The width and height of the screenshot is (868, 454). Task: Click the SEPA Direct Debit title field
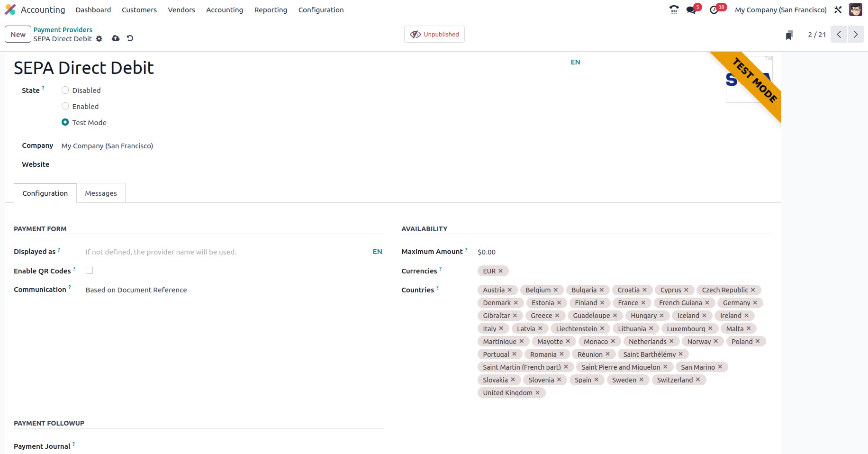(x=290, y=68)
